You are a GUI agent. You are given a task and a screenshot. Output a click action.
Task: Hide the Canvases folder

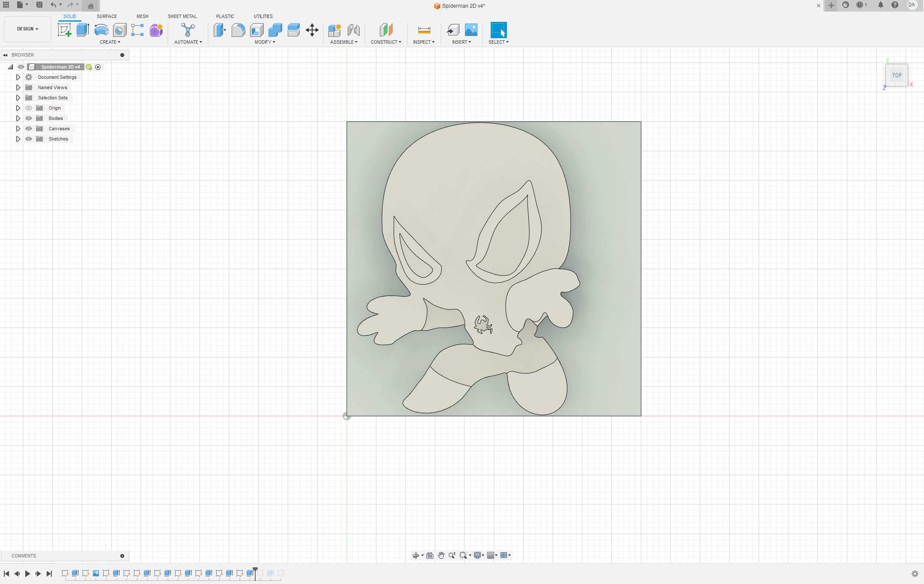pos(29,129)
